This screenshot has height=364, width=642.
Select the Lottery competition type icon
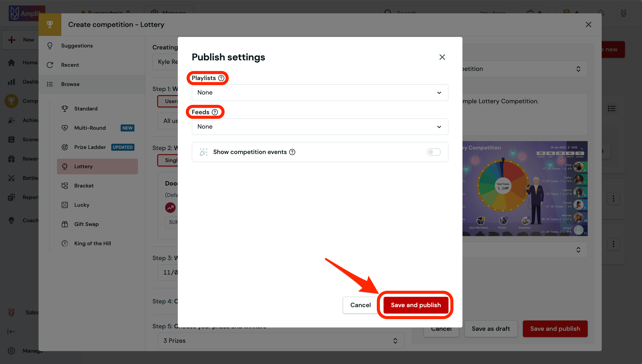[65, 166]
